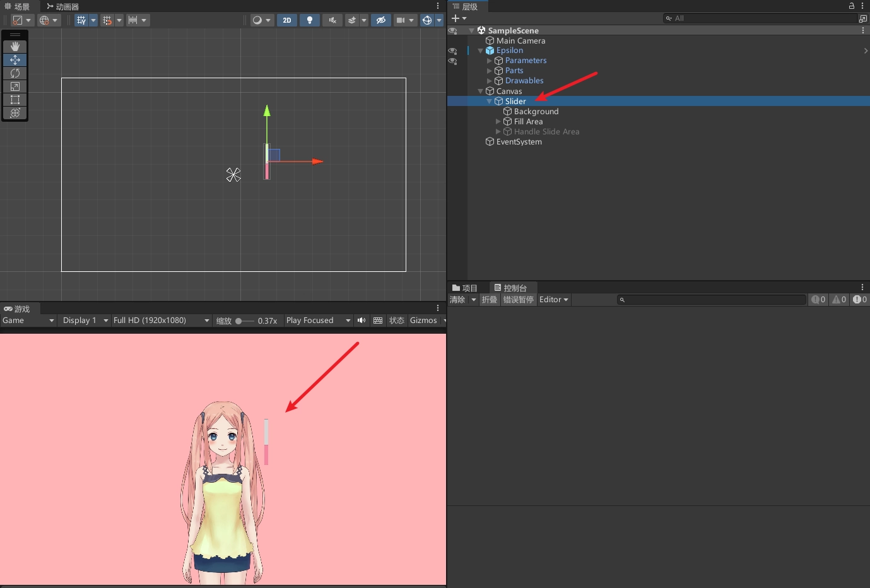Open the Display 1 dropdown
The width and height of the screenshot is (870, 588).
point(85,320)
